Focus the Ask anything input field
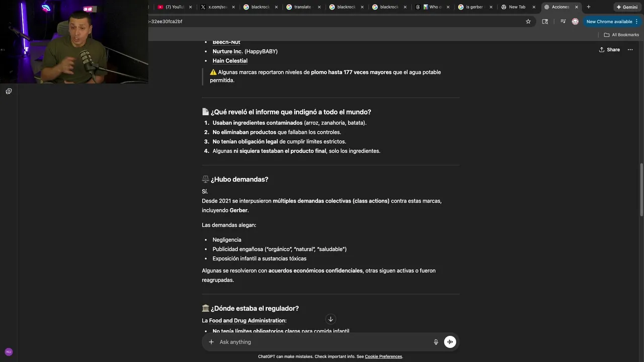644x362 pixels. pos(322,342)
